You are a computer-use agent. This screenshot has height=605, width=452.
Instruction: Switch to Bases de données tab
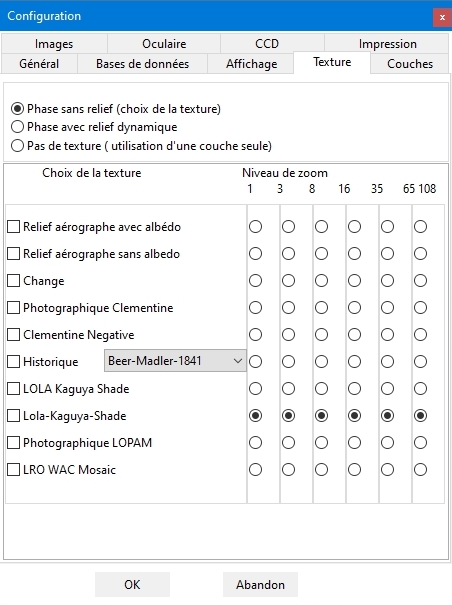click(x=142, y=64)
